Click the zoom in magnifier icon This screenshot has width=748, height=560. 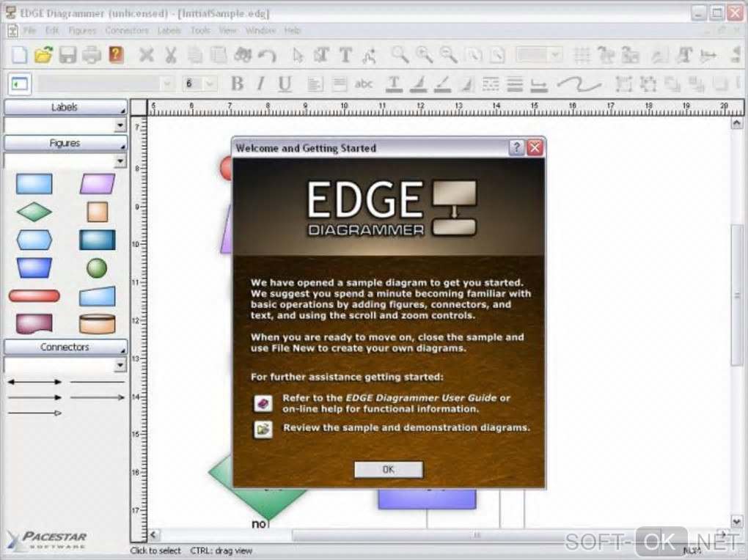click(424, 55)
